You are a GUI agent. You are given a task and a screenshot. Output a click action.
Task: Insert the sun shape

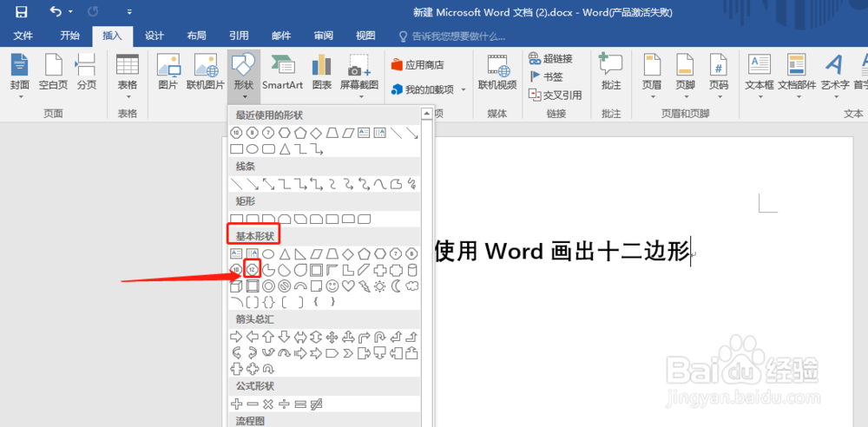pos(380,286)
